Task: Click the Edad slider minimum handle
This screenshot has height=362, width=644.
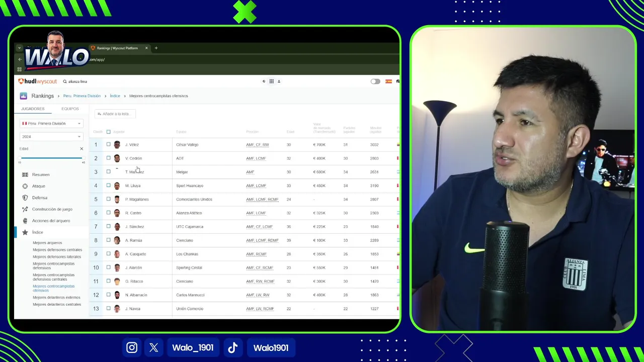Action: click(x=20, y=158)
